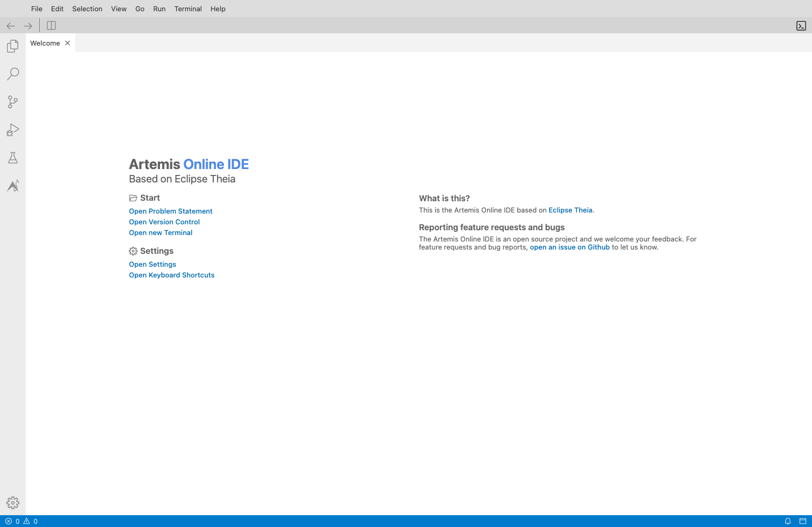Open notifications bell in status bar
This screenshot has width=812, height=527.
coord(788,521)
